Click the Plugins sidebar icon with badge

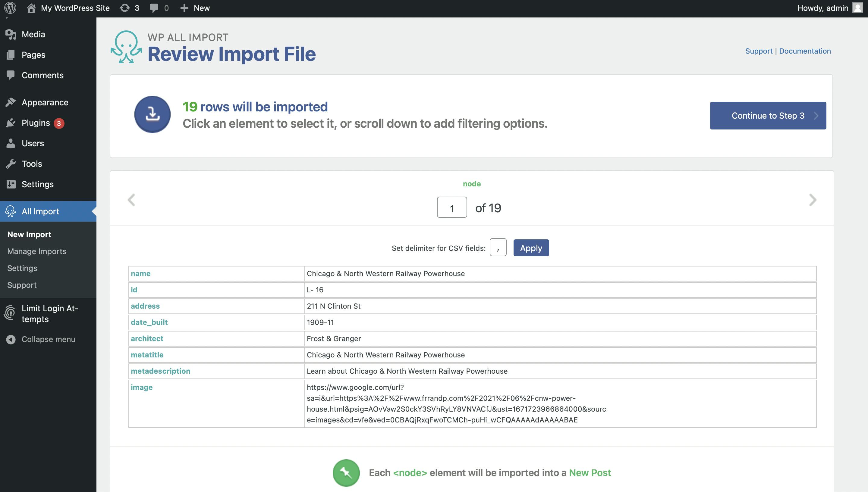pyautogui.click(x=35, y=123)
